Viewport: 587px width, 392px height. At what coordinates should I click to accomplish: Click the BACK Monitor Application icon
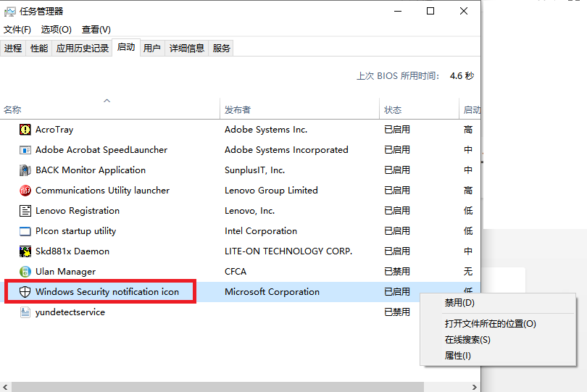[25, 170]
